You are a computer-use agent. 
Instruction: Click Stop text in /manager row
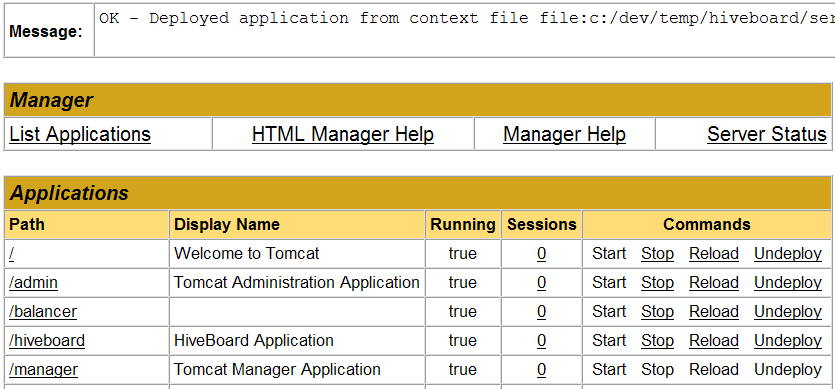tap(657, 369)
